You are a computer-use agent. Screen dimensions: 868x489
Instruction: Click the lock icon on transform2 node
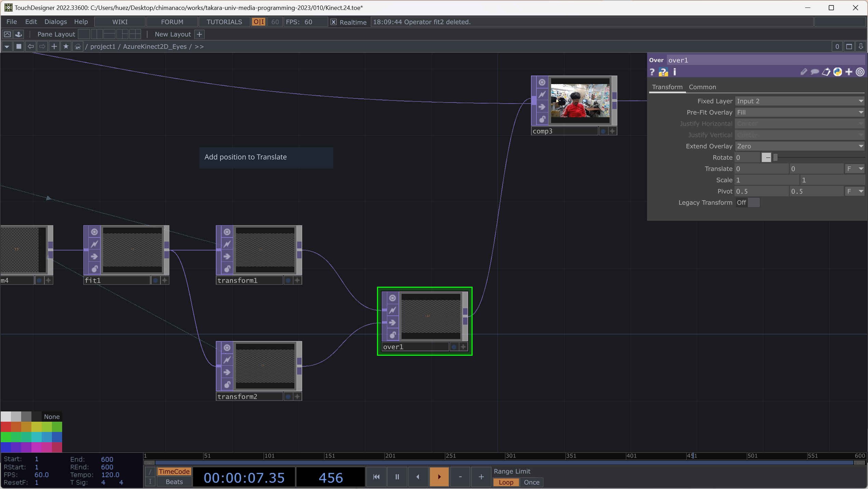click(227, 385)
